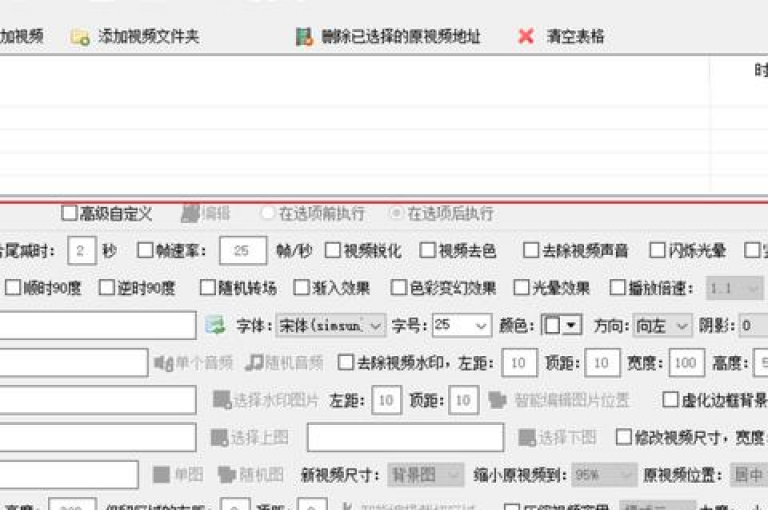Image resolution: width=768 pixels, height=510 pixels.
Task: Open the 缩小原视频到 95% dropdown
Action: [x=604, y=475]
